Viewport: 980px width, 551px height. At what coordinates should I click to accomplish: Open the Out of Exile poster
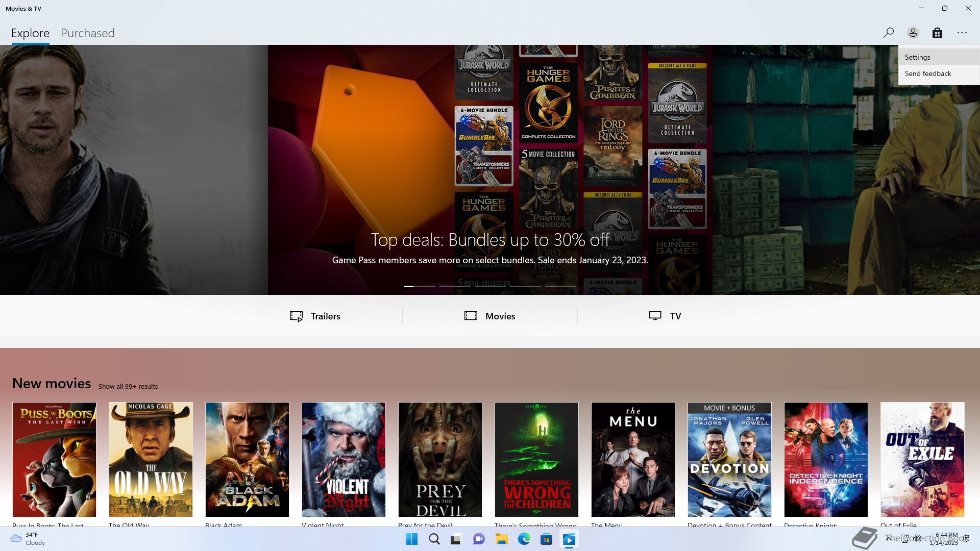(x=922, y=460)
